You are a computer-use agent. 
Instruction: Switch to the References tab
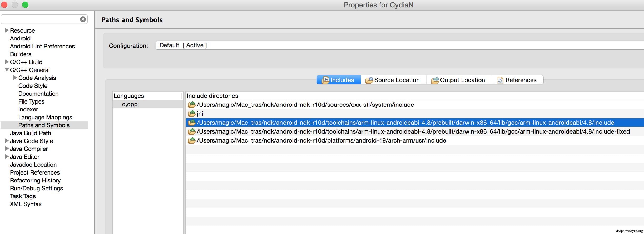521,80
